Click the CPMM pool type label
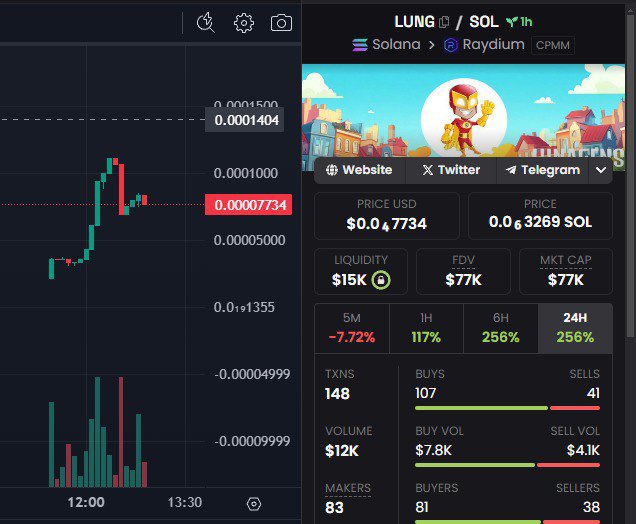Screen dimensions: 636x524 [x=553, y=45]
